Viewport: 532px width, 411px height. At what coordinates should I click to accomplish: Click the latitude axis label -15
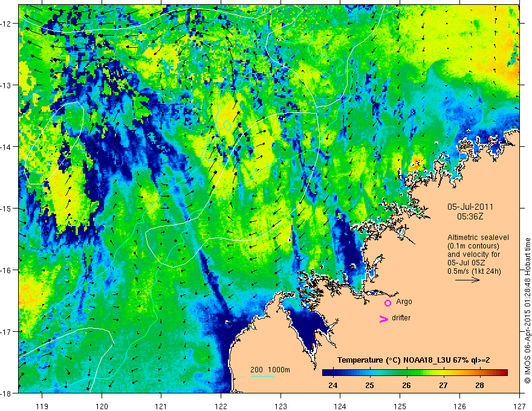[x=5, y=208]
